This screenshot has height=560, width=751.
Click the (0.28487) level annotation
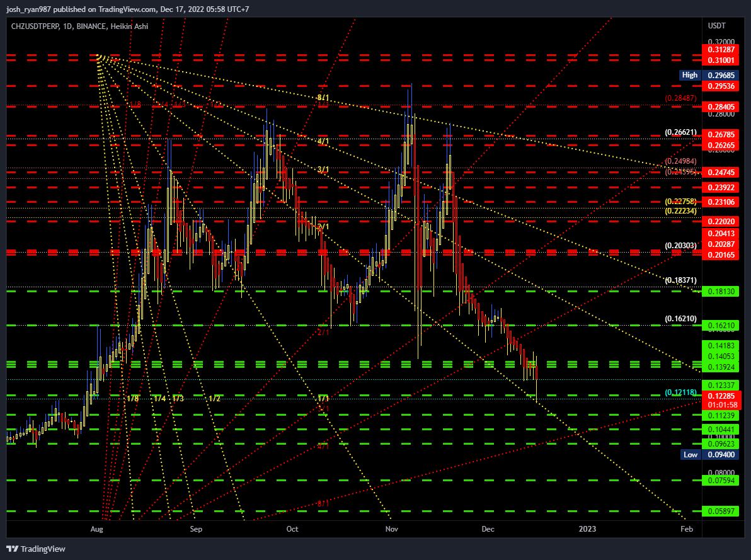pyautogui.click(x=680, y=98)
